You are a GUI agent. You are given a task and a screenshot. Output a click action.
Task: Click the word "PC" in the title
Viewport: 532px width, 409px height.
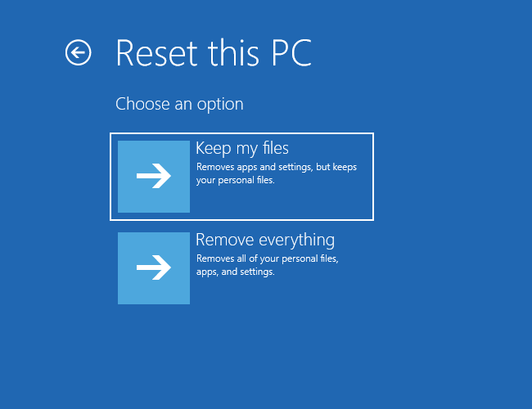click(291, 53)
